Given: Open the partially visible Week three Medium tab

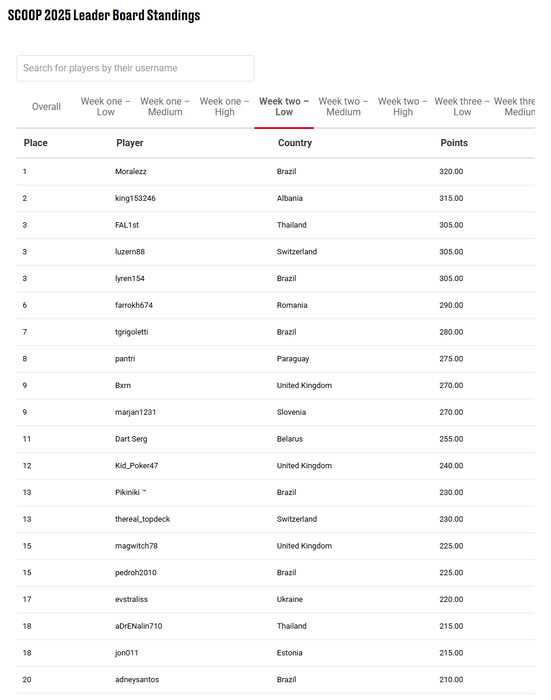Looking at the screenshot, I should point(514,107).
